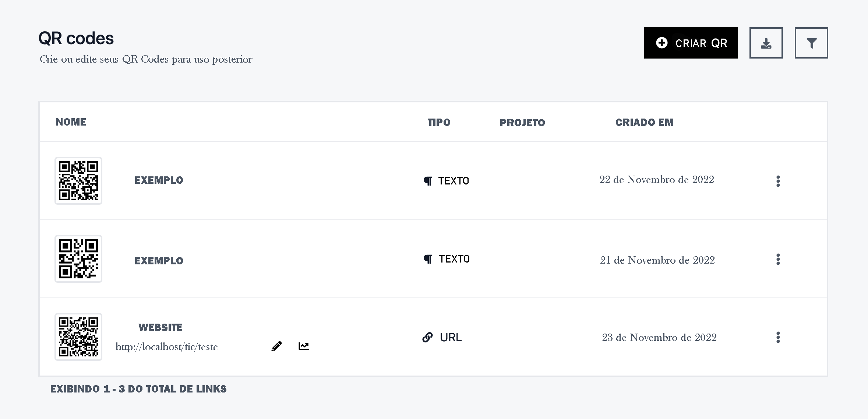
Task: Click the second EXEMPLO name
Action: click(159, 261)
